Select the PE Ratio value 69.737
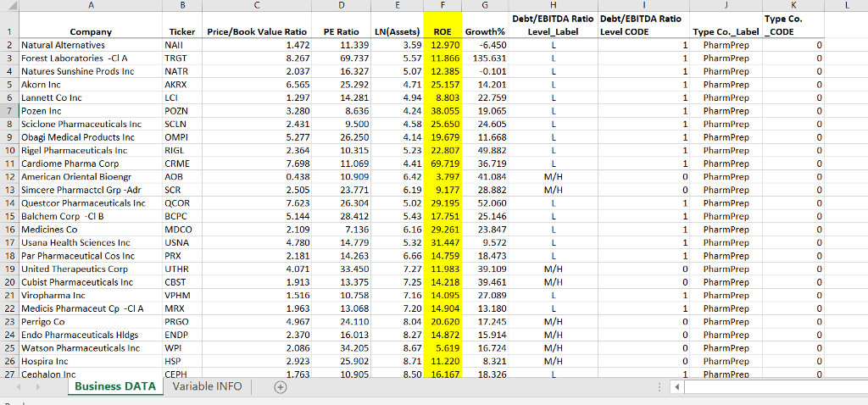The height and width of the screenshot is (405, 868). (x=342, y=58)
